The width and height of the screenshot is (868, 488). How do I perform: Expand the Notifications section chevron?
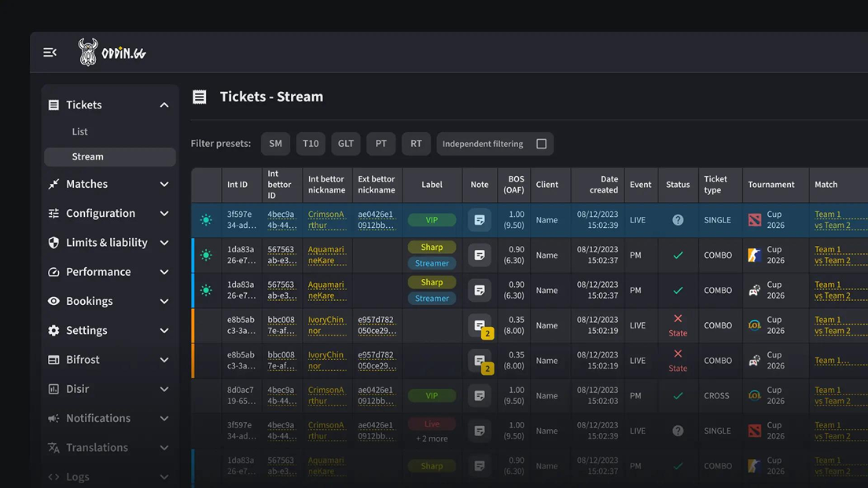tap(164, 419)
